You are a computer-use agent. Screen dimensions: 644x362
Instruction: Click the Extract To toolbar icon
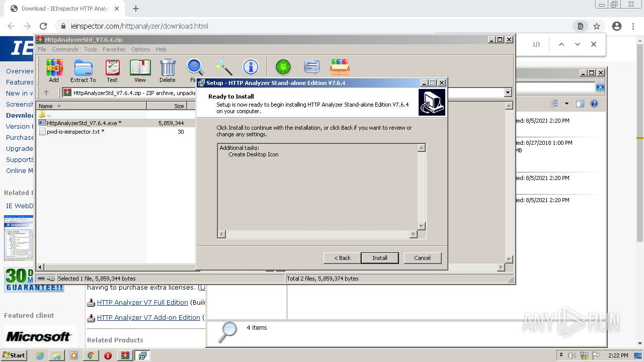(x=83, y=71)
